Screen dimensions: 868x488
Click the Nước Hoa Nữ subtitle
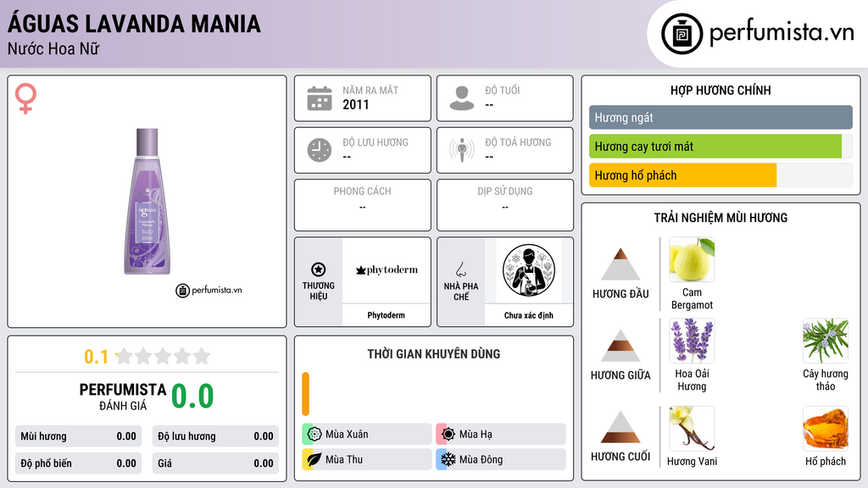[53, 49]
